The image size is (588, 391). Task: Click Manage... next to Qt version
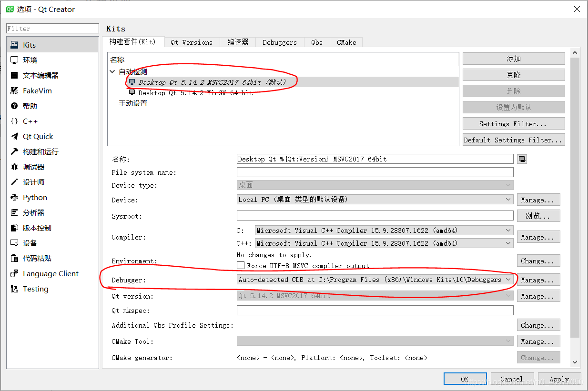(x=538, y=296)
